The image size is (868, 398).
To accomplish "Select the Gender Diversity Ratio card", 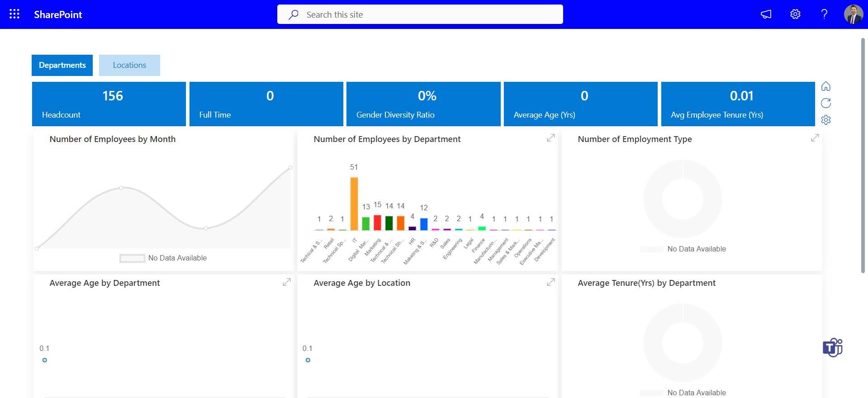I will (x=423, y=104).
